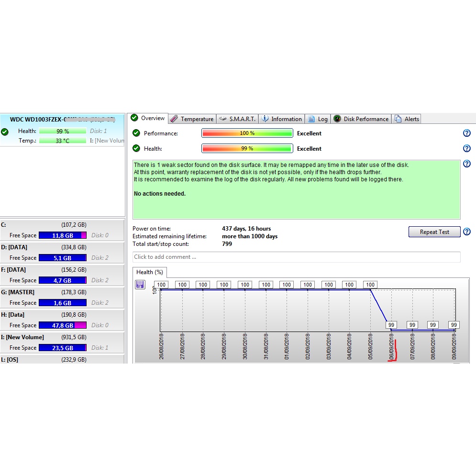Click the green check icon beside the Health label
The height and width of the screenshot is (476, 476).
[x=136, y=149]
